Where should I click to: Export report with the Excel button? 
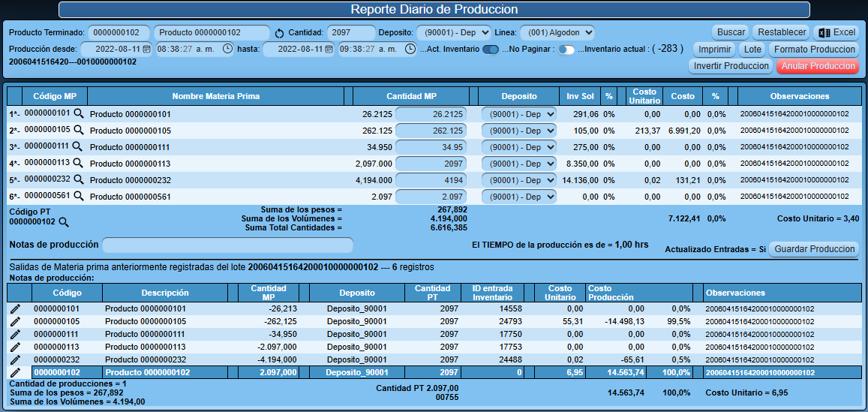(836, 32)
